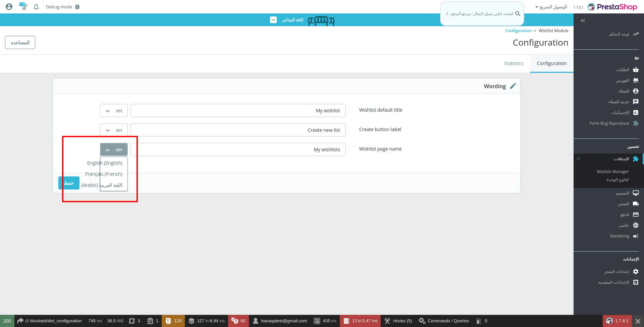Open المساعده help panel

[x=20, y=42]
